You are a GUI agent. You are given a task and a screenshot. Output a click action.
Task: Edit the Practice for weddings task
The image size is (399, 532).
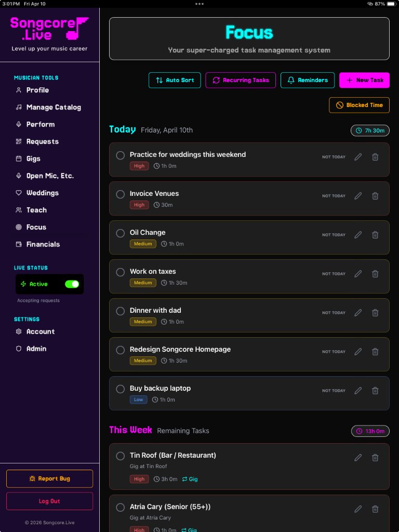(x=358, y=157)
